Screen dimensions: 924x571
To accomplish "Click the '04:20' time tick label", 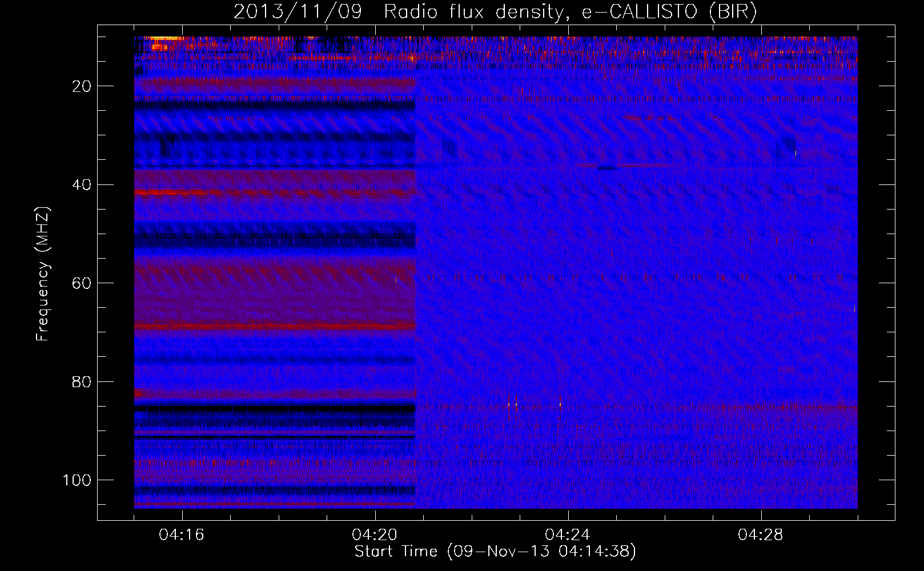I will tap(375, 535).
